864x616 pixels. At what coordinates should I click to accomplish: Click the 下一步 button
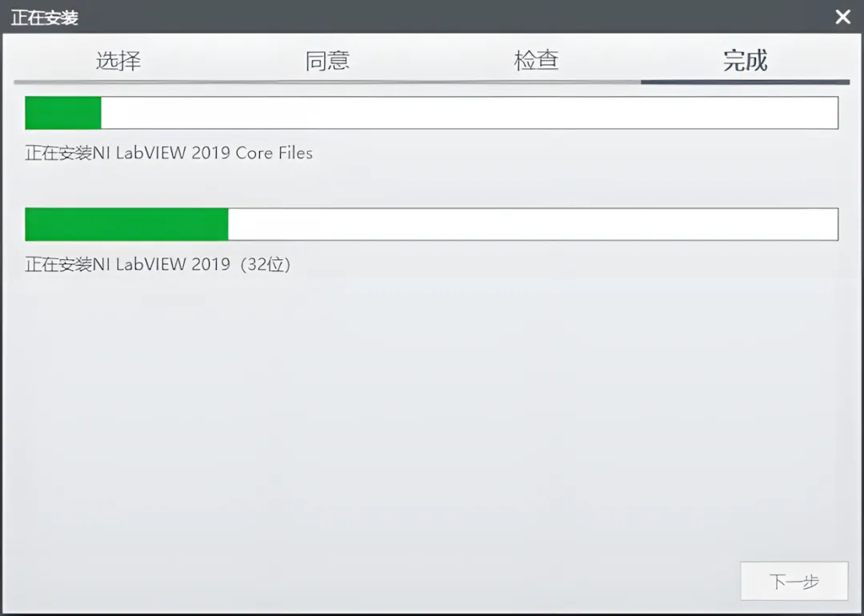point(794,581)
